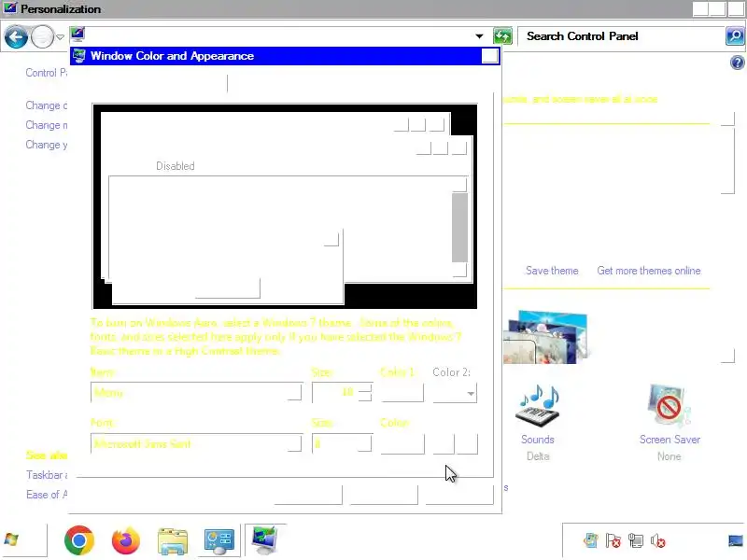Viewport: 747px width, 560px height.
Task: Click the preview message box button
Action: tap(227, 289)
